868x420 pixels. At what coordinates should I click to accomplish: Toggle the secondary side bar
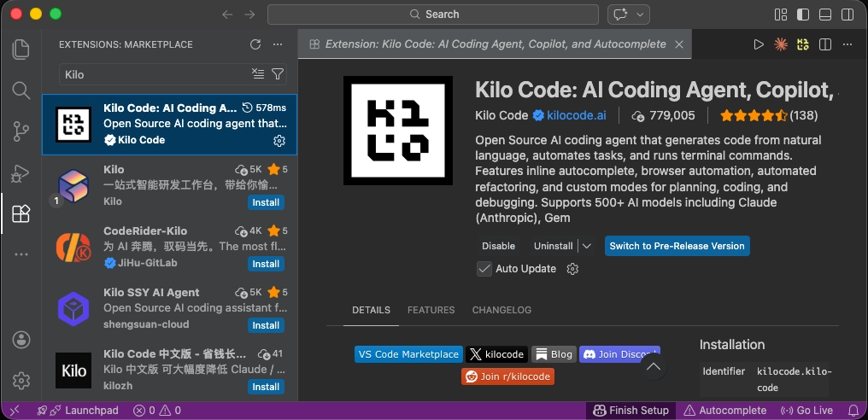pyautogui.click(x=847, y=15)
